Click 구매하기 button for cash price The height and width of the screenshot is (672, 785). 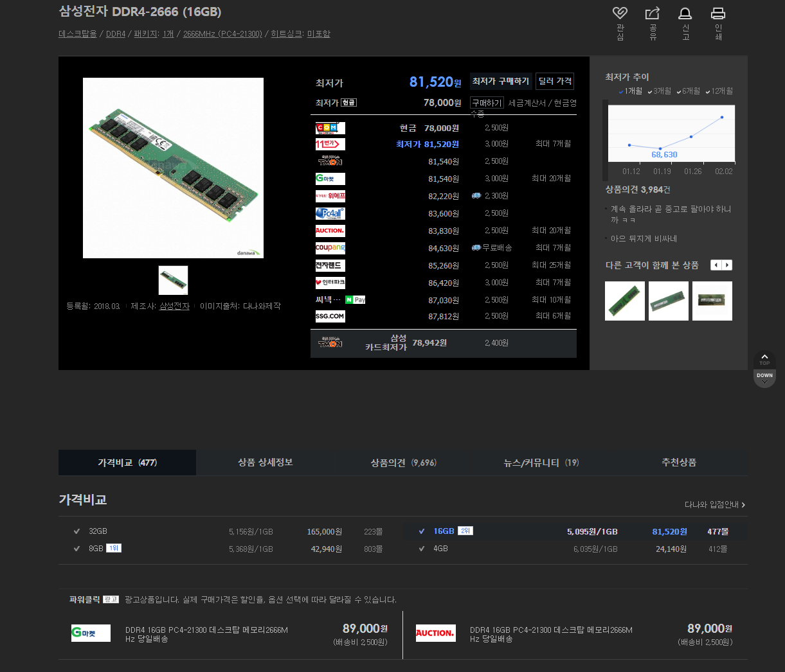click(x=487, y=103)
